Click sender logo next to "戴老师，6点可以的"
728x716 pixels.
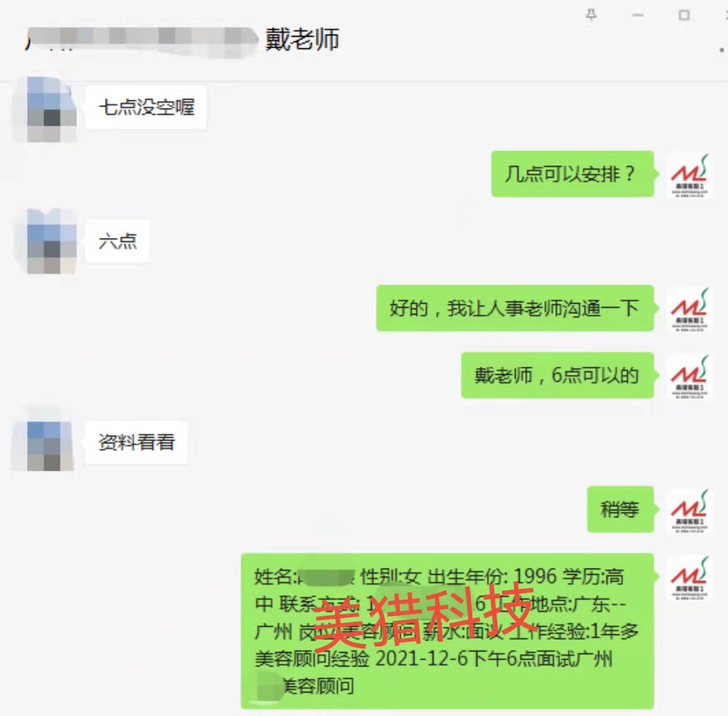coord(690,376)
